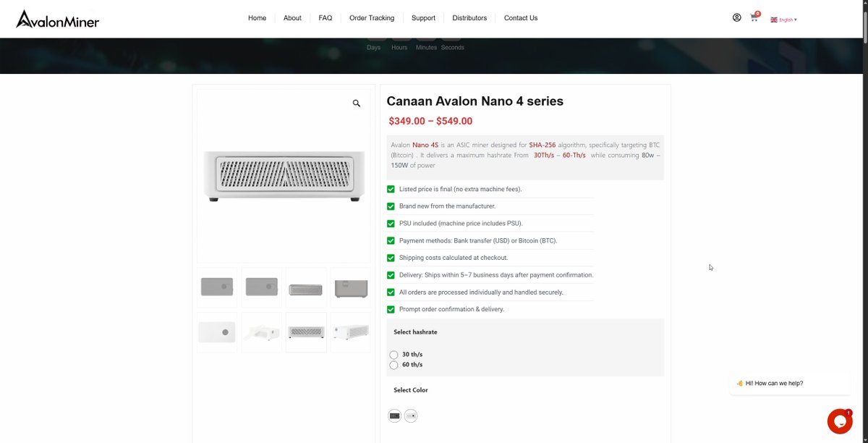Click the green check beside 'PSU included'
868x443 pixels.
[x=391, y=224]
